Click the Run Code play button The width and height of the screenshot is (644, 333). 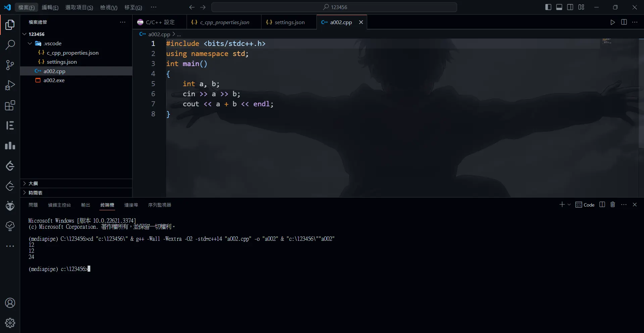[x=612, y=22]
